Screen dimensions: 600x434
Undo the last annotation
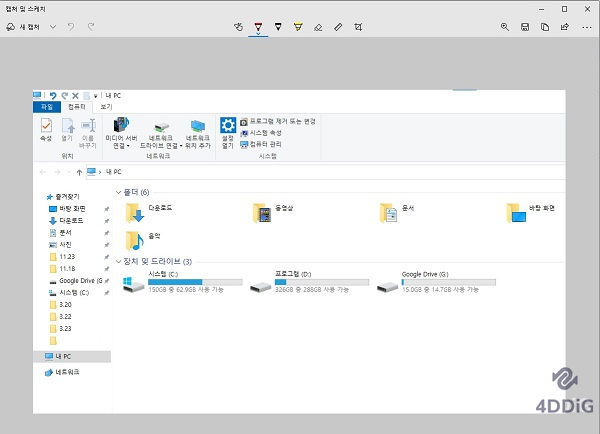click(71, 25)
